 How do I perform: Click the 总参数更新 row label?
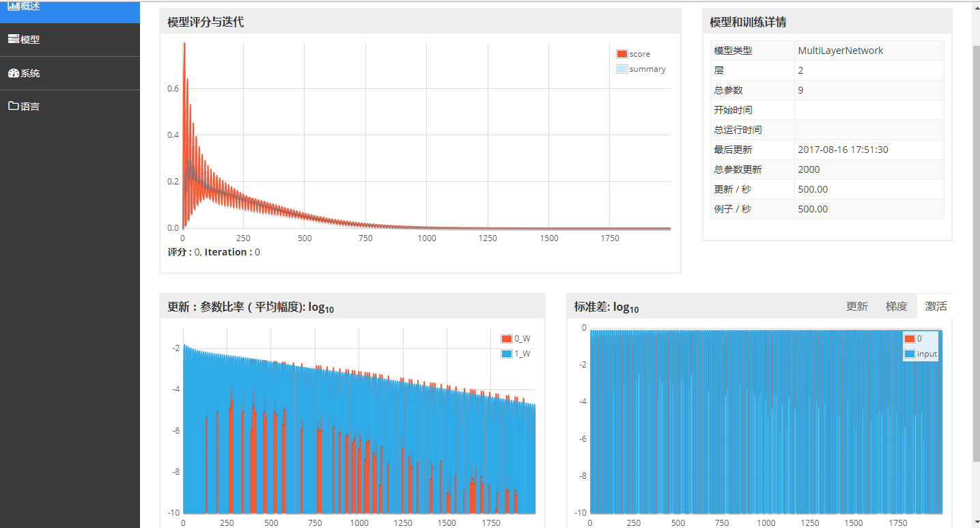click(x=738, y=169)
